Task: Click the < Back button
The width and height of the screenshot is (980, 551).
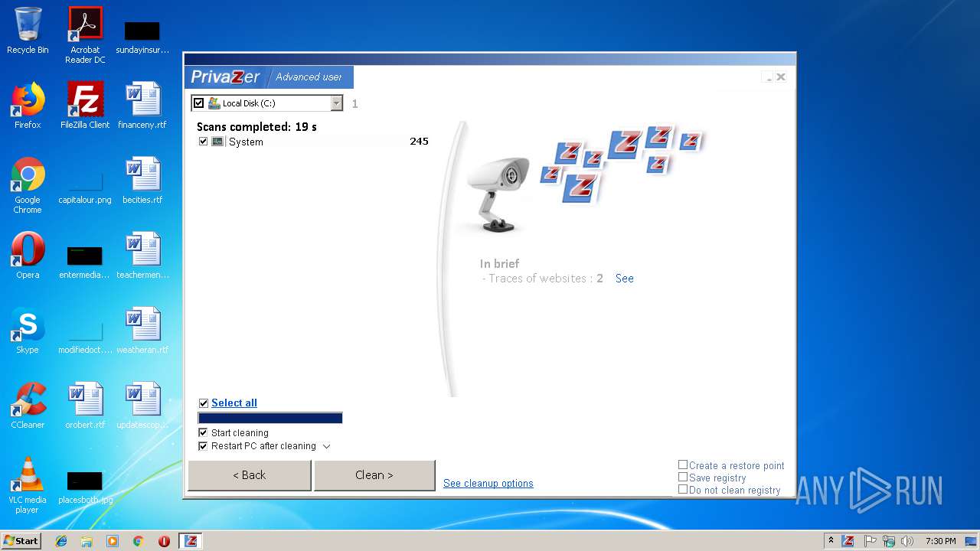Action: [250, 475]
